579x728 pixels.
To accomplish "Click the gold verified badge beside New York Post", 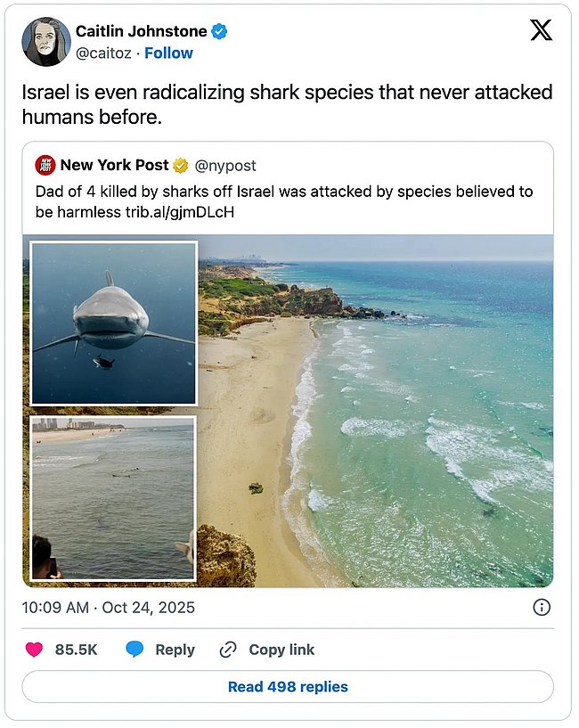I will click(180, 166).
